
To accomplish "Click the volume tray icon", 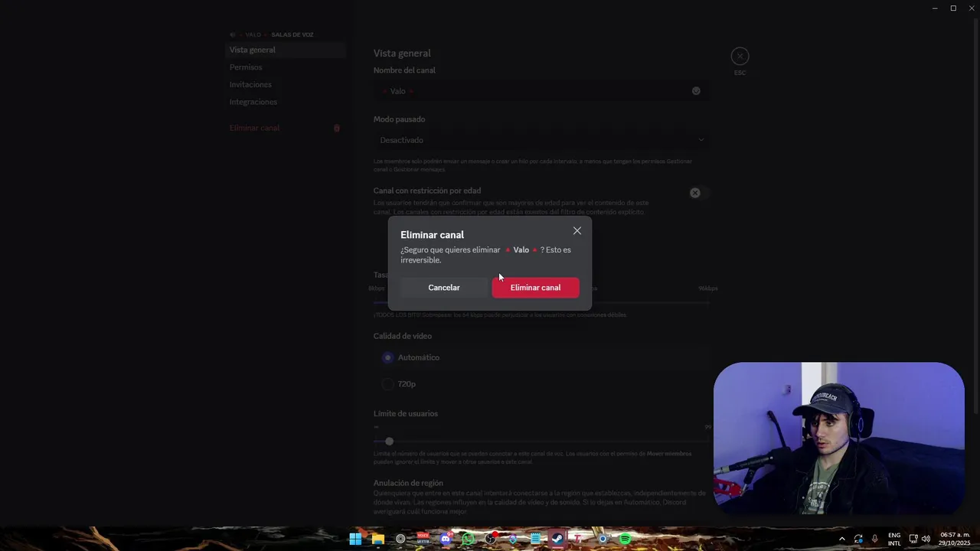I will 926,539.
